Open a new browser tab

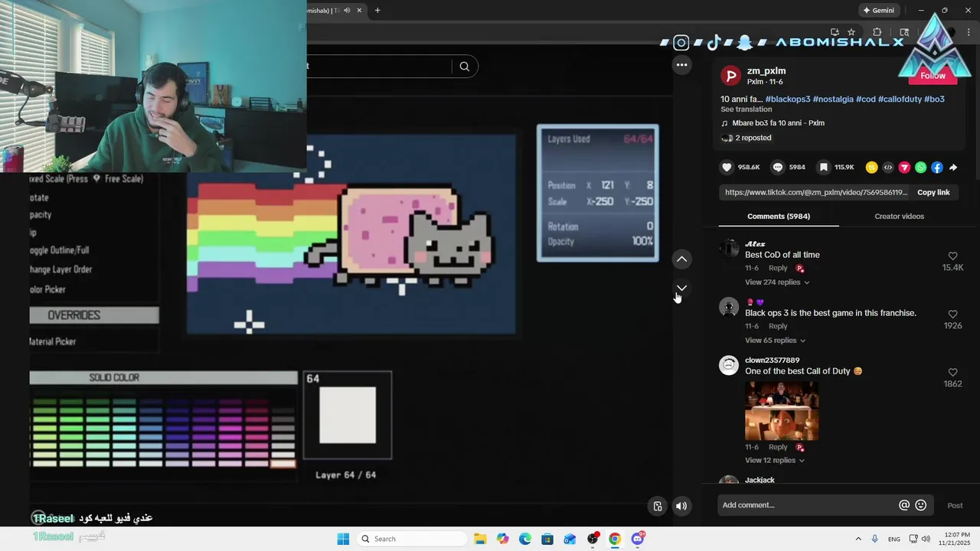377,11
